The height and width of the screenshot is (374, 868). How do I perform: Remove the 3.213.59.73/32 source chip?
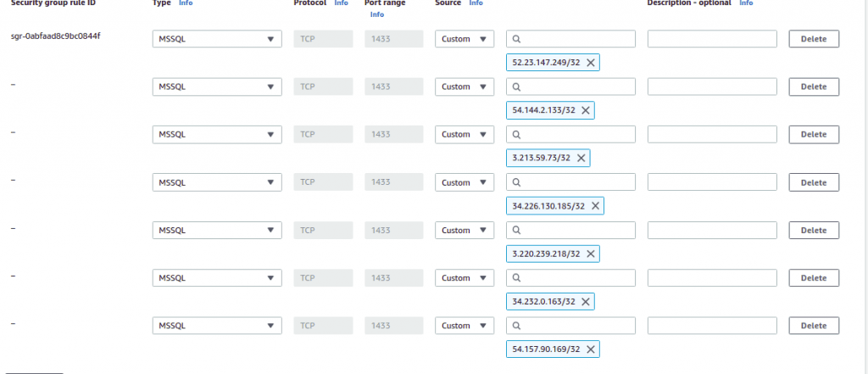tap(581, 158)
